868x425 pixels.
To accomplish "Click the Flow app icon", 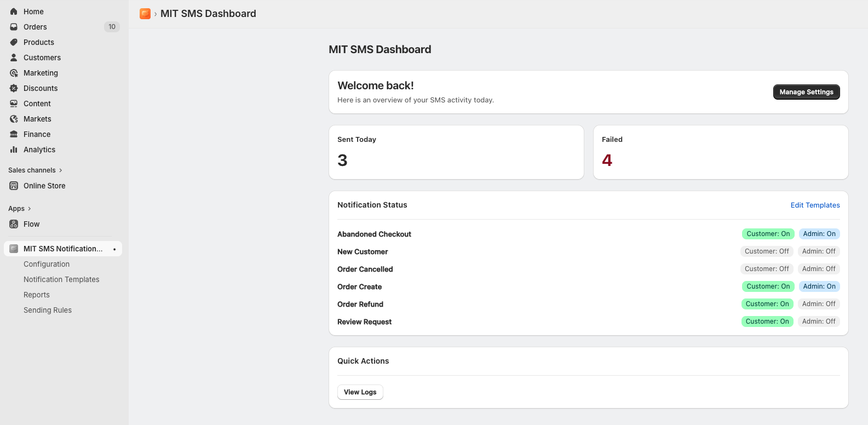I will tap(14, 224).
